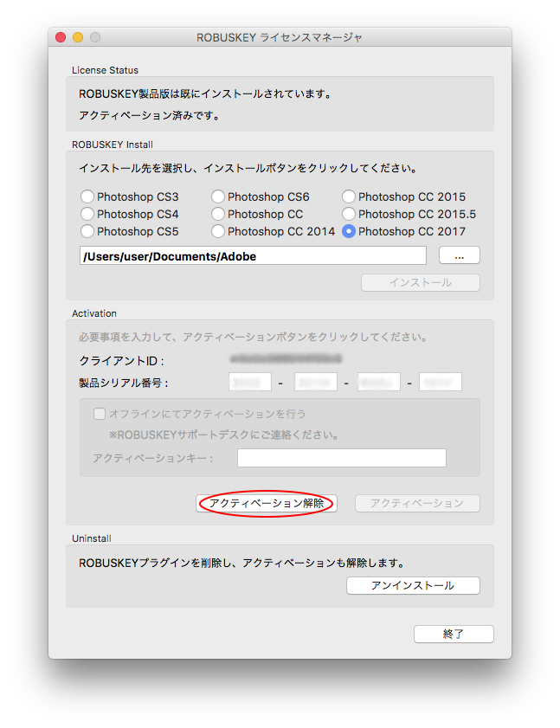Click the ROBUSKEYサポートデスク contact note
The height and width of the screenshot is (728, 560).
(x=223, y=435)
